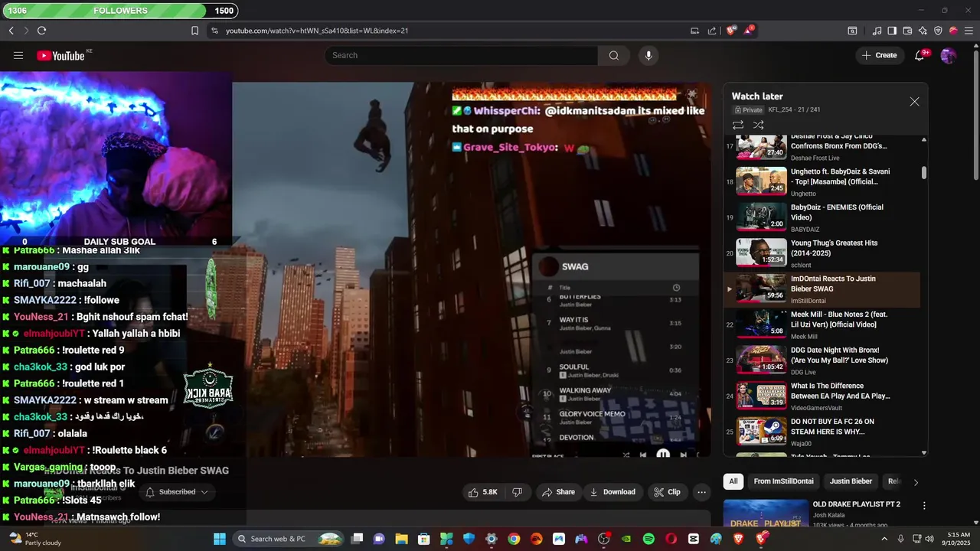Click the Share button under the video
The image size is (980, 551).
pyautogui.click(x=558, y=492)
